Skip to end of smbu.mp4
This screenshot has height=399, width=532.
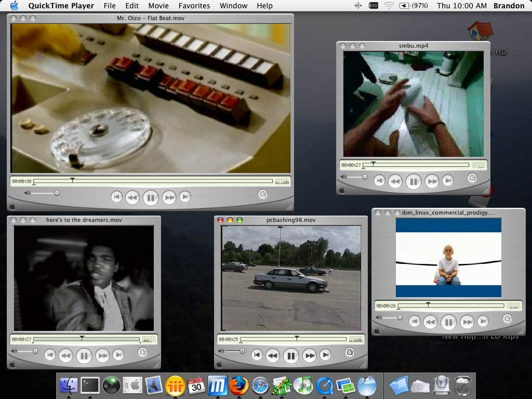448,180
